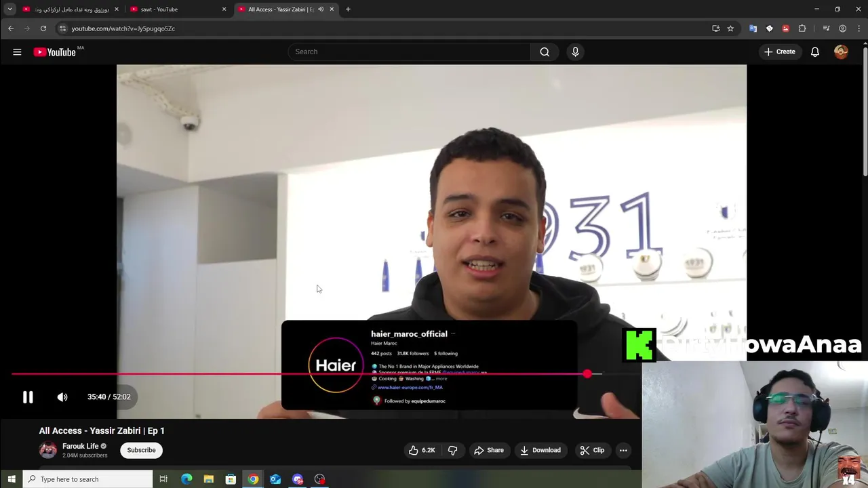Click the video time display 35:40 / 52:02
Screen dimensions: 868x488
(x=108, y=397)
